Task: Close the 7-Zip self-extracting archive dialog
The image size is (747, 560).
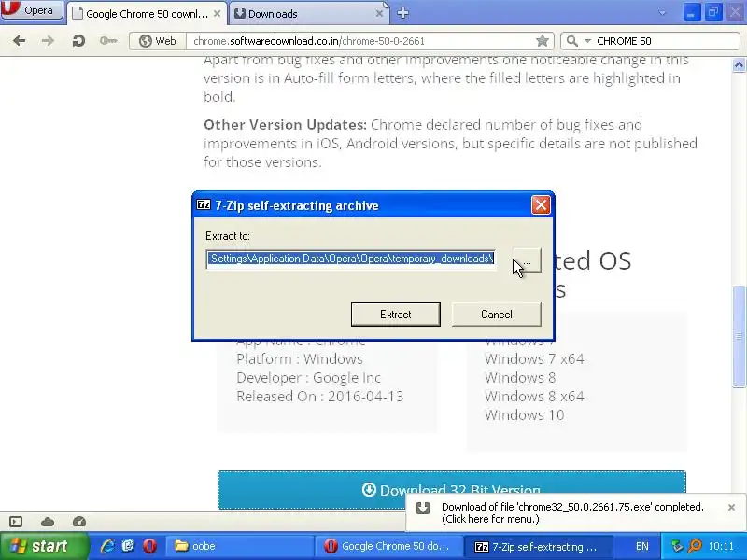Action: [541, 205]
